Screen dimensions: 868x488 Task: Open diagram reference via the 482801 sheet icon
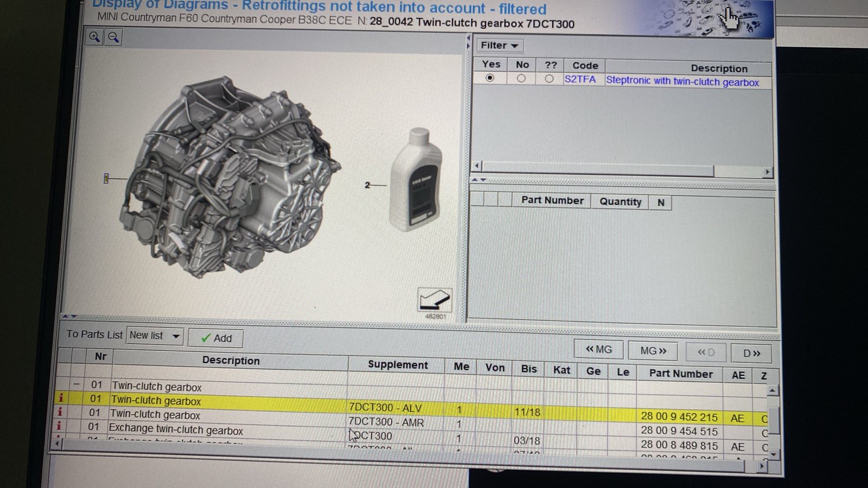click(x=435, y=298)
